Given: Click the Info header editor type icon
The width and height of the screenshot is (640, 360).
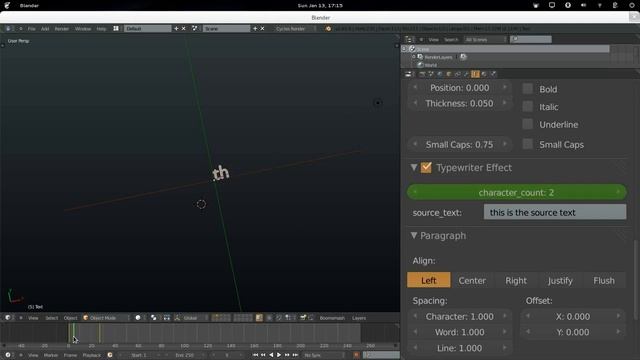Looking at the screenshot, I should pyautogui.click(x=8, y=29).
